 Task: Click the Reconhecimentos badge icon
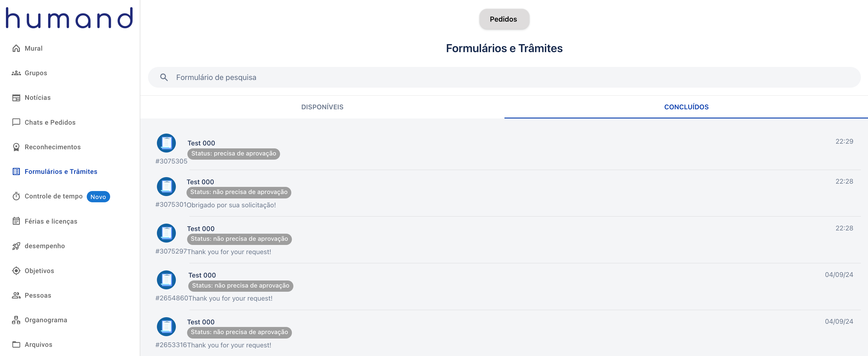pos(16,147)
